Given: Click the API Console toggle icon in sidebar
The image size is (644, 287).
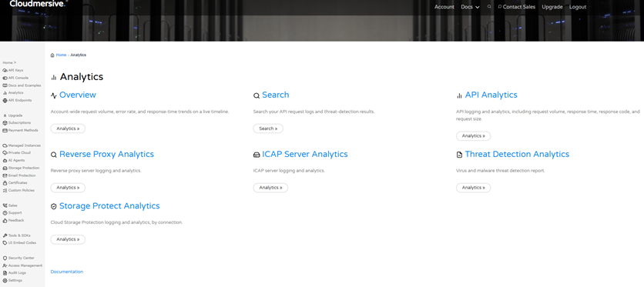Looking at the screenshot, I should [x=5, y=78].
